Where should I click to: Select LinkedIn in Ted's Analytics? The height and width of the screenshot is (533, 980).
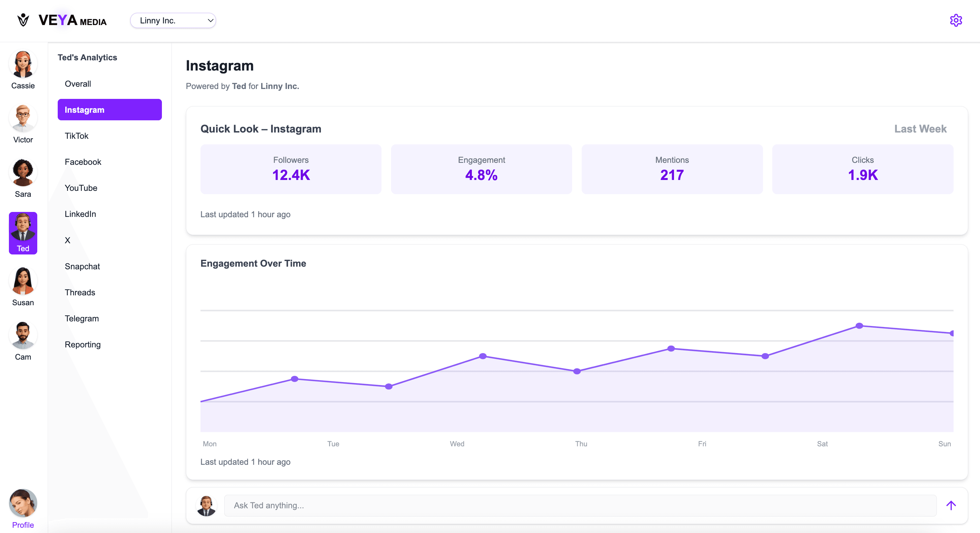click(80, 214)
